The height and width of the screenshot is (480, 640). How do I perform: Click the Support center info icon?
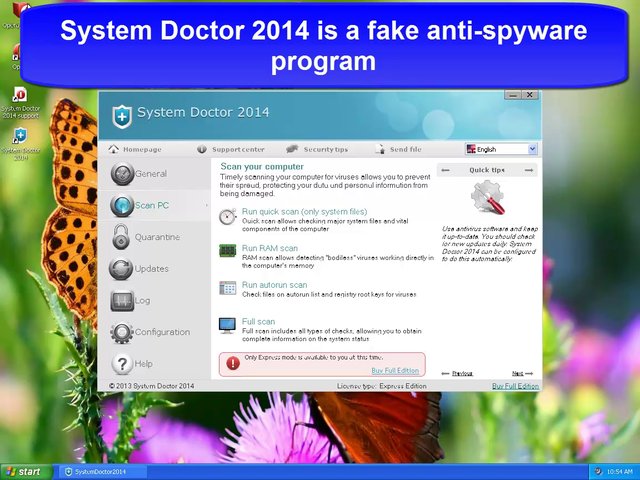tap(202, 149)
